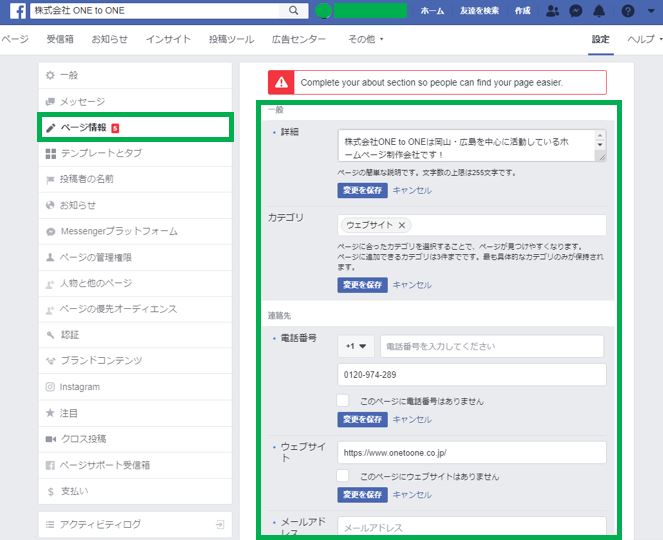663x540 pixels.
Task: Select ページ情報 in the sidebar
Action: (x=83, y=128)
